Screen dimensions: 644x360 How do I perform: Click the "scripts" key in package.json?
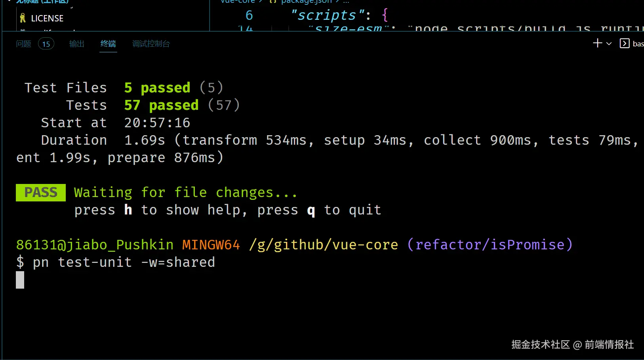327,15
